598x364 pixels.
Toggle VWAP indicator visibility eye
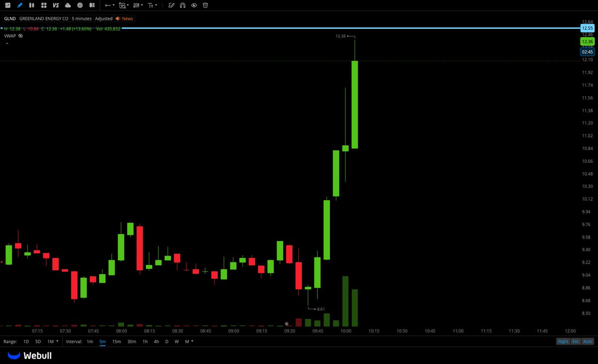point(20,35)
